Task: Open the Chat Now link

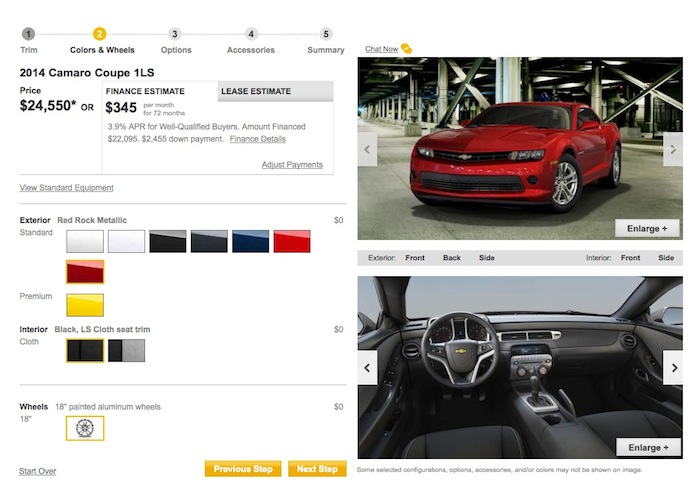Action: 381,49
